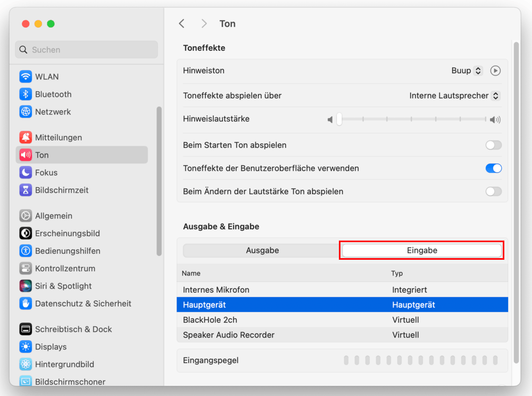
Task: Toggle Beim Ändern der Lautstärke Ton abspielen
Action: tap(493, 192)
